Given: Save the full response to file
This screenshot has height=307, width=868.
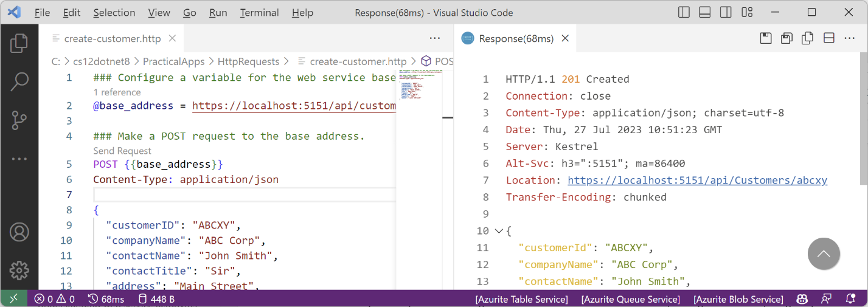Looking at the screenshot, I should (766, 38).
